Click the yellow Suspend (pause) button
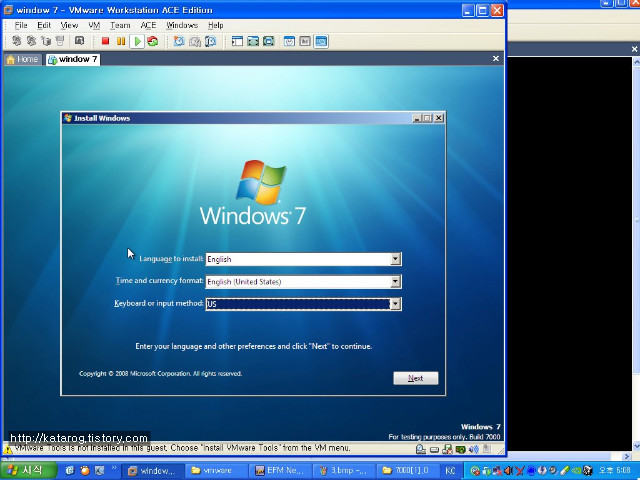Screen dimensions: 640x480 coord(121,41)
